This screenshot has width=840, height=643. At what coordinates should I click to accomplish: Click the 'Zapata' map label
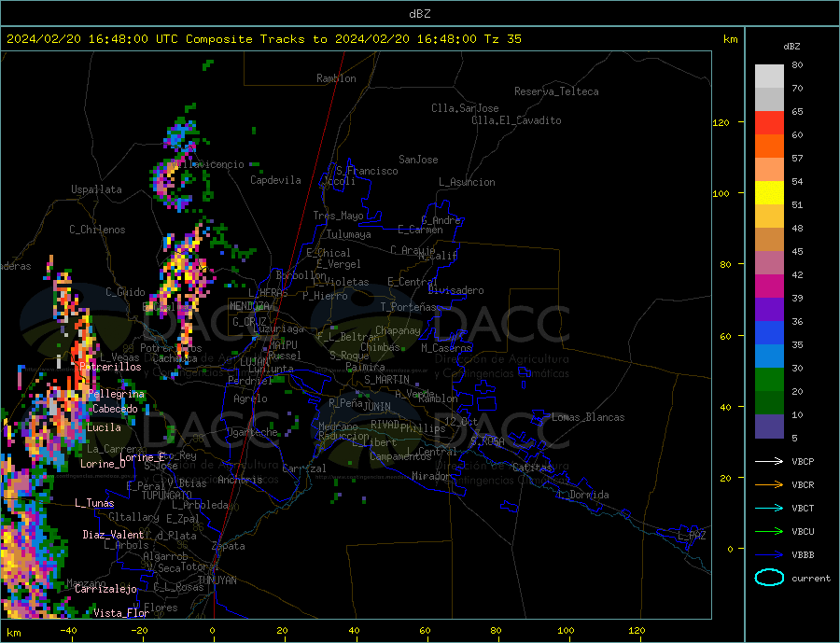pyautogui.click(x=229, y=547)
